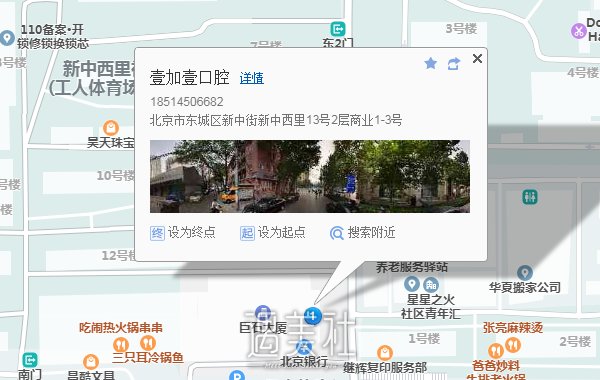Screen dimensions: 600x380
Task: Click the 昊天珠宝 shopping marker
Action: [111, 128]
